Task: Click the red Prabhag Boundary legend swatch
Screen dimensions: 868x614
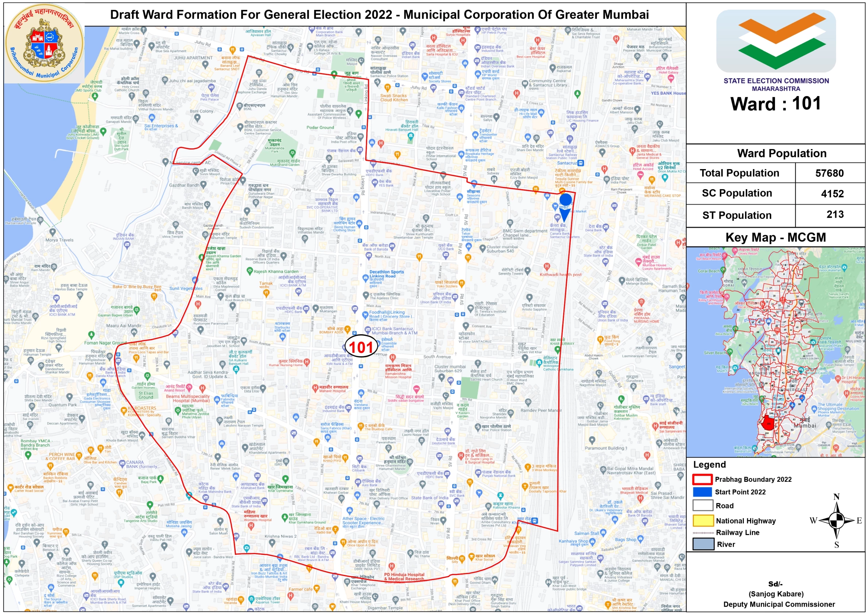Action: pyautogui.click(x=702, y=479)
